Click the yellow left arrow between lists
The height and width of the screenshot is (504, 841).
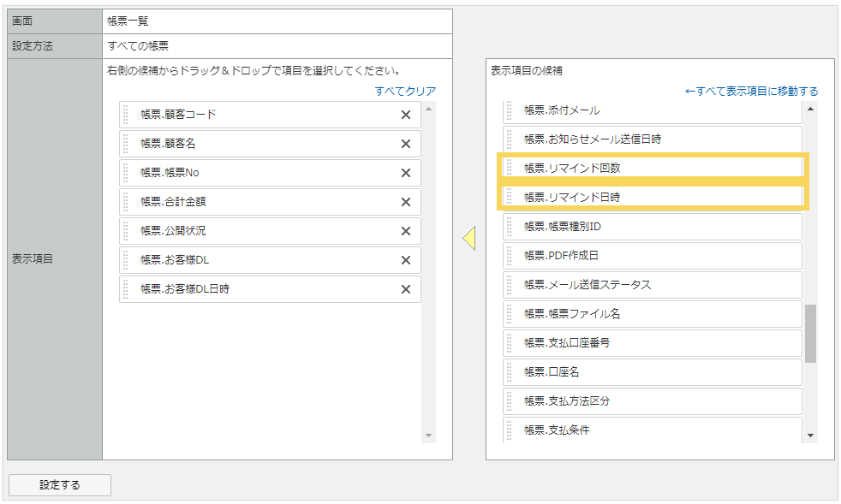[x=468, y=238]
